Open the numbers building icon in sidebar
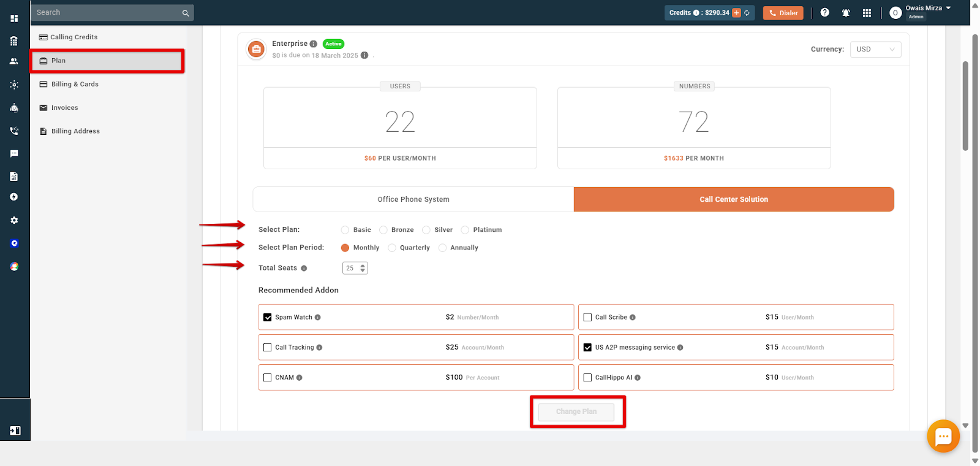Image resolution: width=980 pixels, height=466 pixels. click(14, 41)
